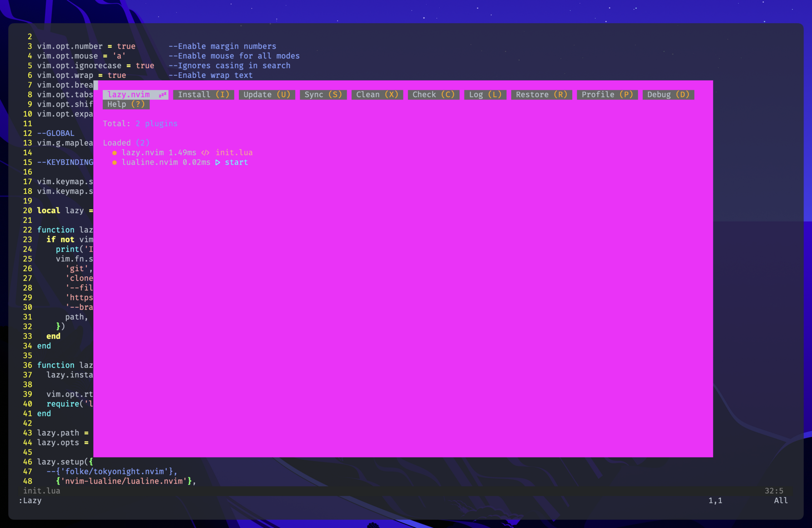Expand the lazy.nvim plugin entry
Screen dimensions: 812x528
point(142,153)
